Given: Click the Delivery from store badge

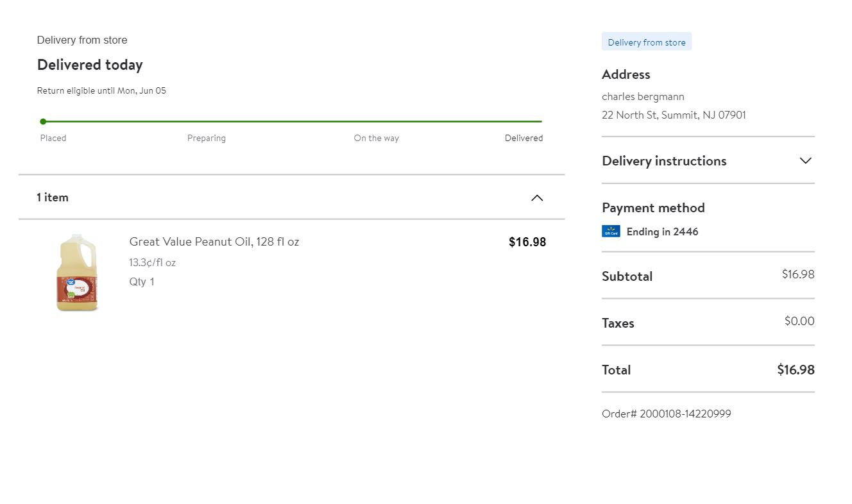Looking at the screenshot, I should pyautogui.click(x=646, y=42).
